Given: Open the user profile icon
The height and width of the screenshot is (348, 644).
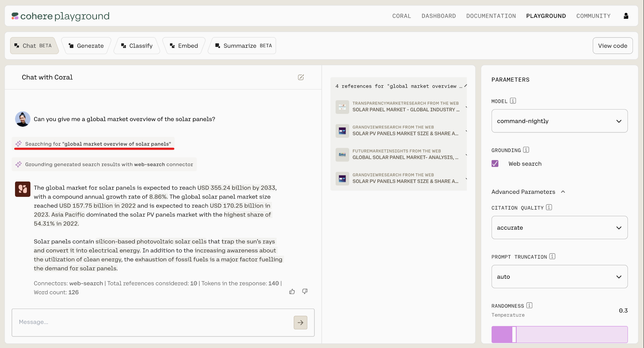Looking at the screenshot, I should click(x=626, y=16).
